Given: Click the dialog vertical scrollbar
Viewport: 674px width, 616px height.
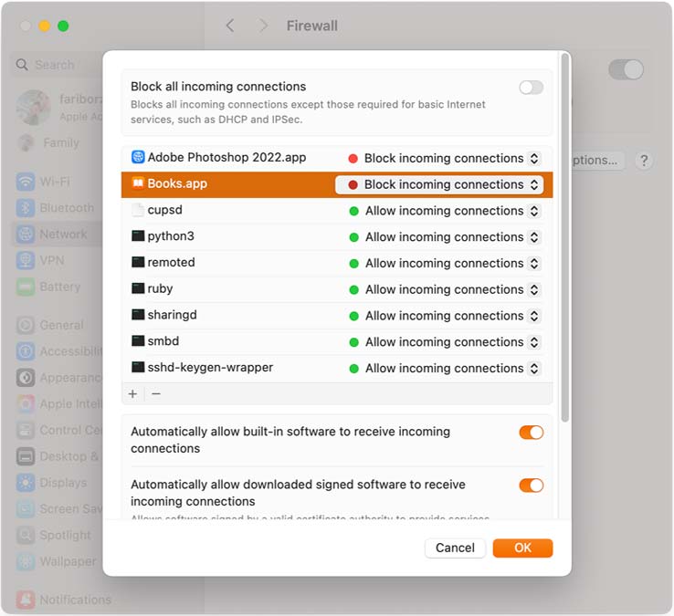Looking at the screenshot, I should click(x=565, y=237).
